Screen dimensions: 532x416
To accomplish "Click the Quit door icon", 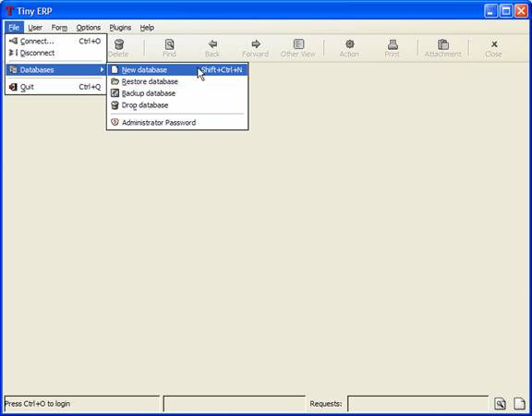I will (x=13, y=87).
